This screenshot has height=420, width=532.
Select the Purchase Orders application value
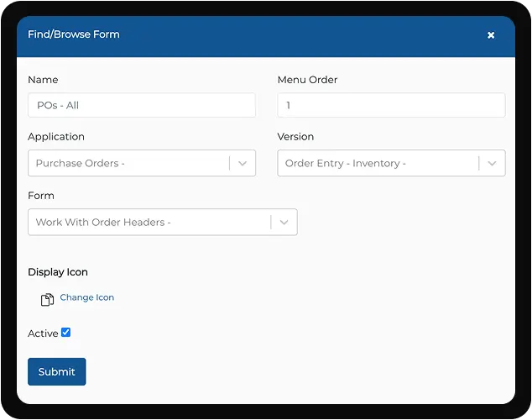coord(81,163)
